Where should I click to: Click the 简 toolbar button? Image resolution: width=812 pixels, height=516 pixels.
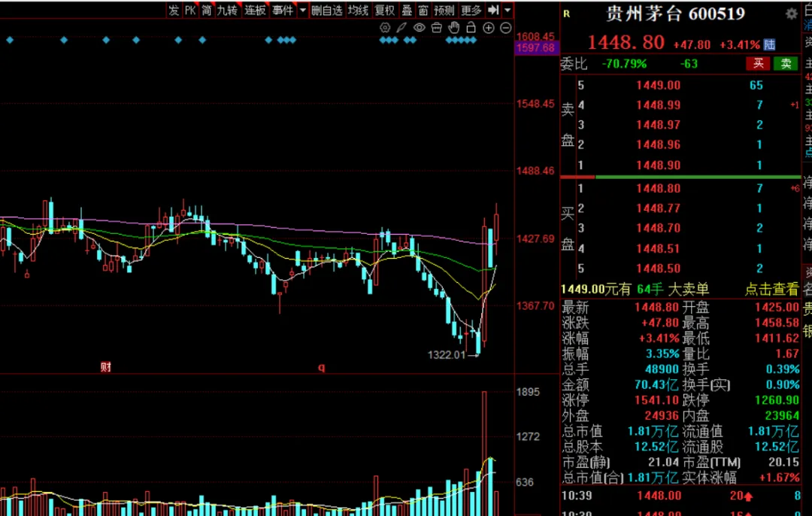(207, 10)
